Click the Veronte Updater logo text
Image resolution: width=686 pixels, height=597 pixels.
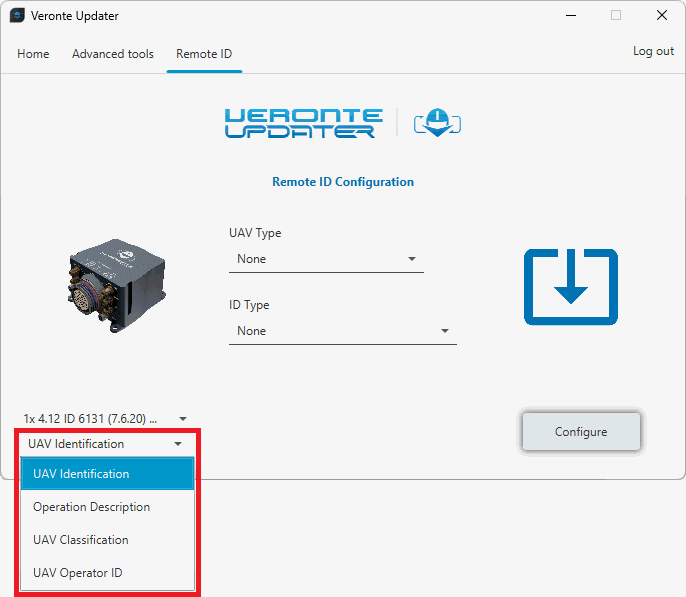(x=303, y=123)
